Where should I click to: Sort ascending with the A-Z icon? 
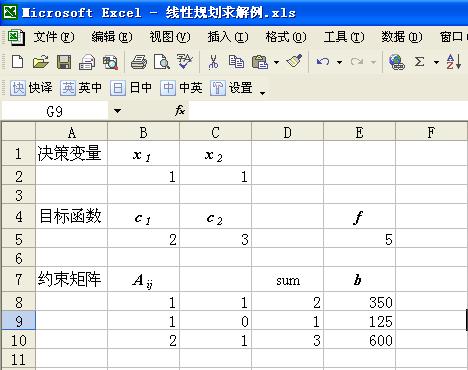[x=453, y=62]
